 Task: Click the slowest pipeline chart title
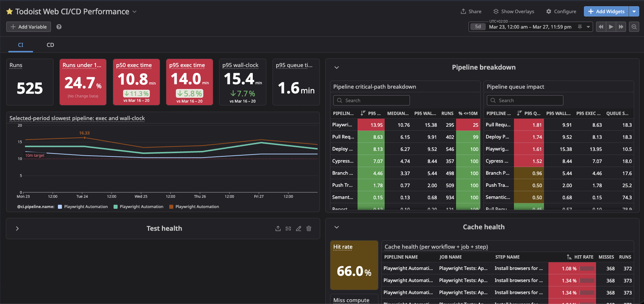(77, 118)
